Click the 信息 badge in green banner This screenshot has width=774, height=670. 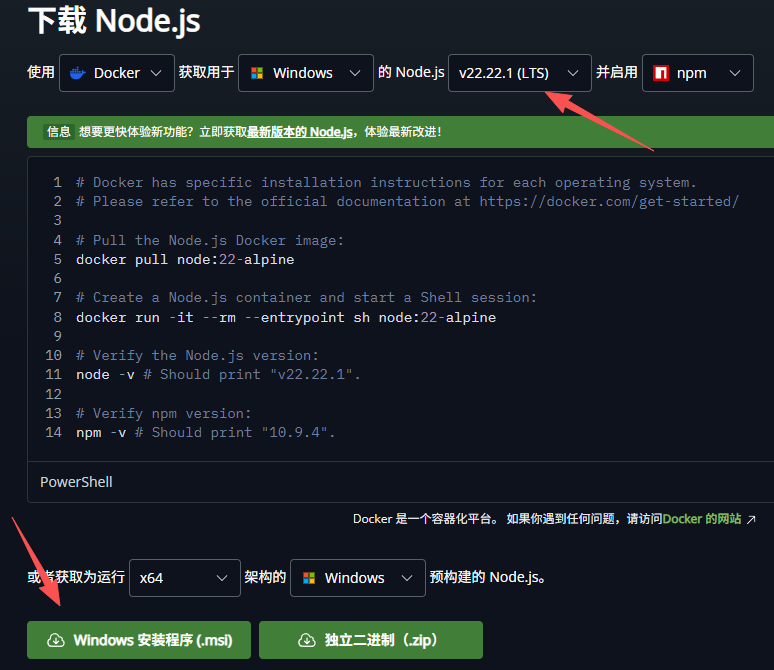click(x=59, y=132)
